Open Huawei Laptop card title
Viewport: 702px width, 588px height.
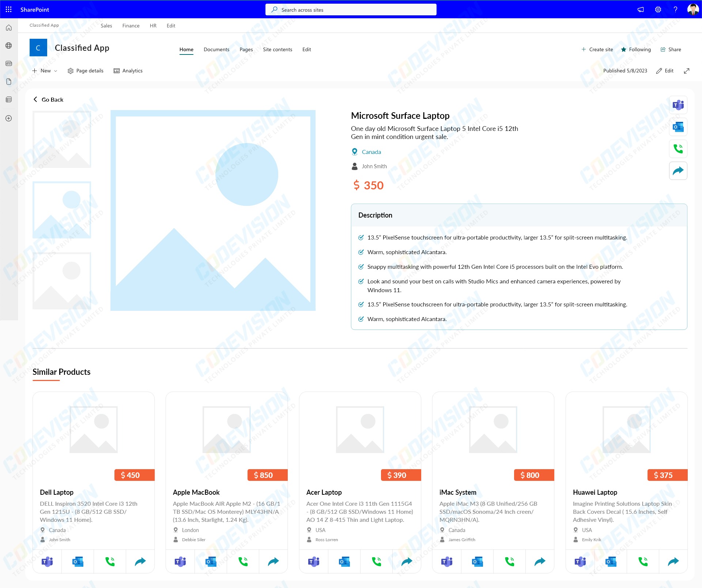tap(595, 492)
